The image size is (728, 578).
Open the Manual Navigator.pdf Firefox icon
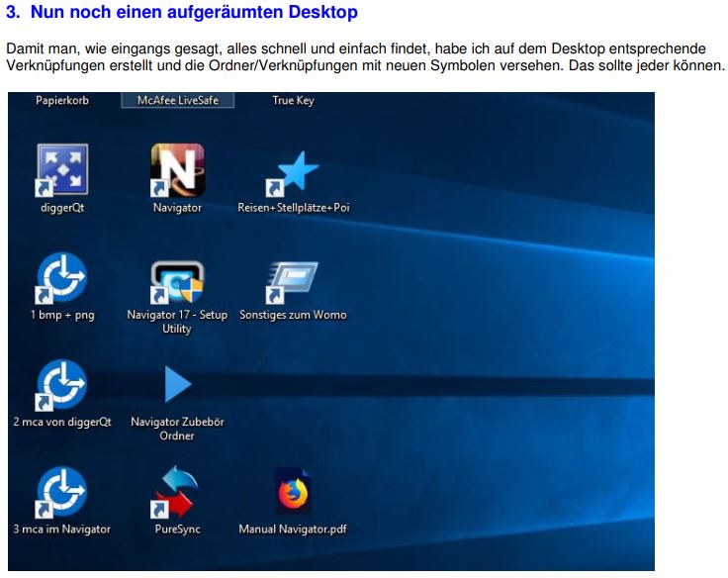point(293,492)
